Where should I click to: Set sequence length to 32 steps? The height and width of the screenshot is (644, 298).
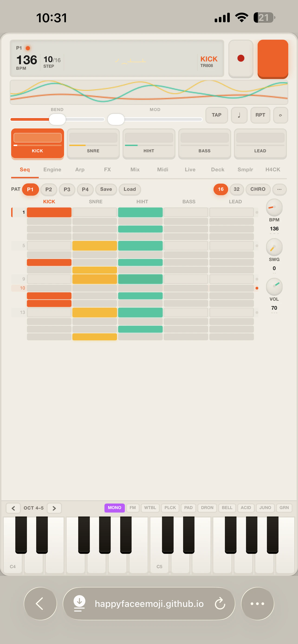click(x=236, y=189)
